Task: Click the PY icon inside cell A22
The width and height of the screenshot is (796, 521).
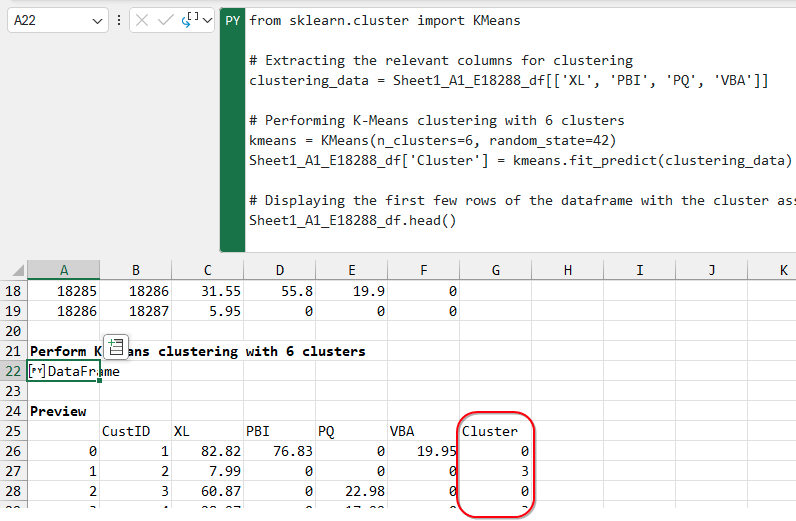Action: [x=38, y=371]
